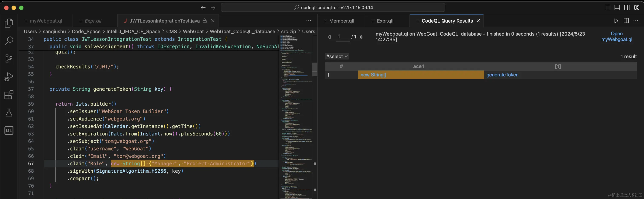
Task: Open the #select result set dropdown
Action: 337,56
